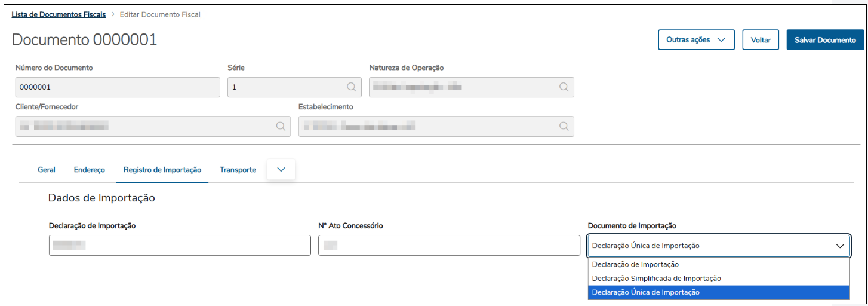Viewport: 868px width, 306px height.
Task: Open the Outras ações dropdown
Action: tap(696, 40)
